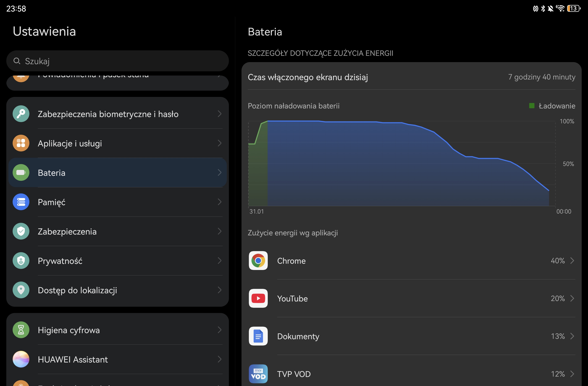The height and width of the screenshot is (386, 588).
Task: Click the Szukaj search field
Action: click(x=117, y=61)
